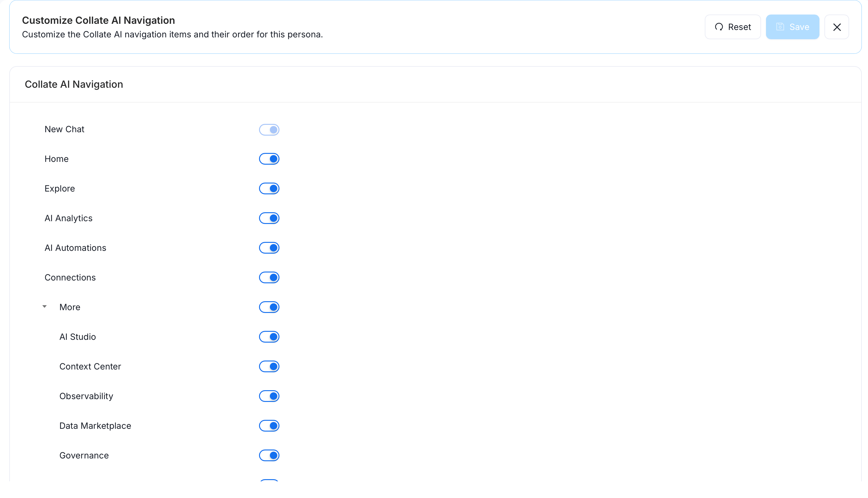Disable the Home navigation toggle
The width and height of the screenshot is (868, 498).
point(269,159)
